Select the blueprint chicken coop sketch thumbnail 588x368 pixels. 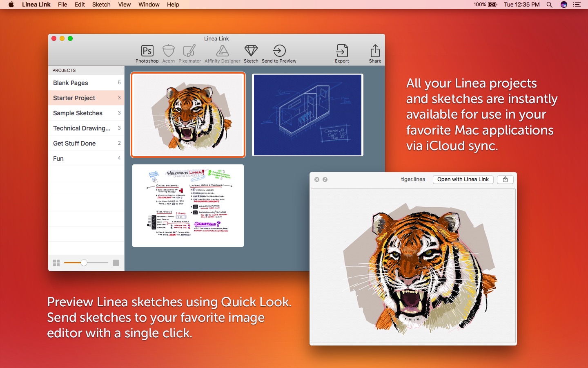(307, 115)
